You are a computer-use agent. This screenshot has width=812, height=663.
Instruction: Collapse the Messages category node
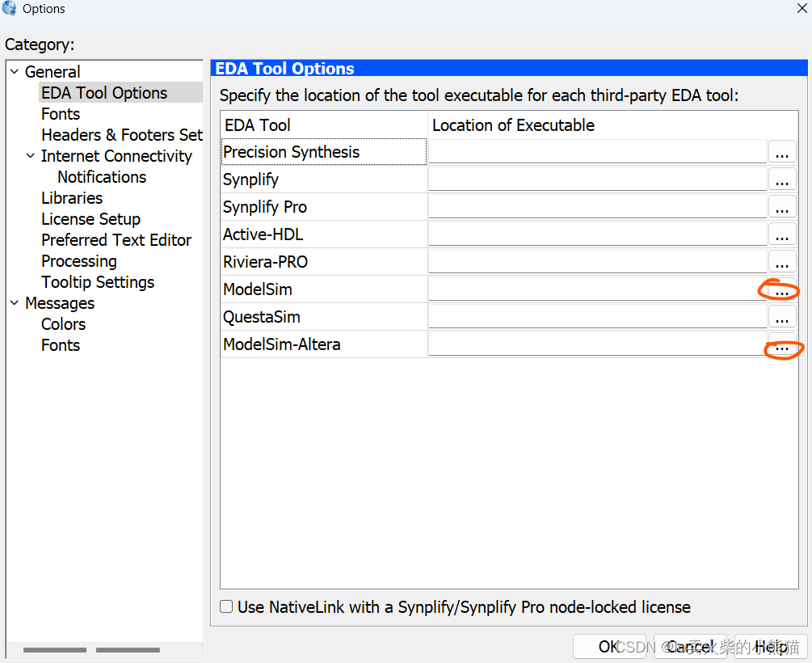click(15, 303)
